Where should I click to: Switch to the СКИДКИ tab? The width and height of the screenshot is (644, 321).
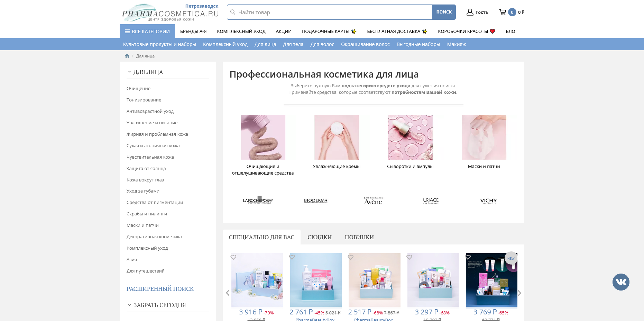point(320,237)
